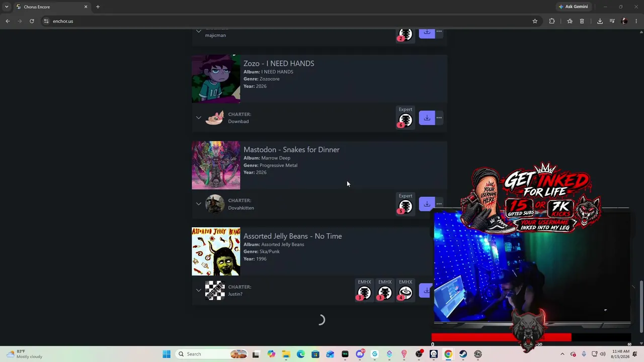
Task: Expand the Dovahkitten chart details chevron
Action: [x=199, y=204]
